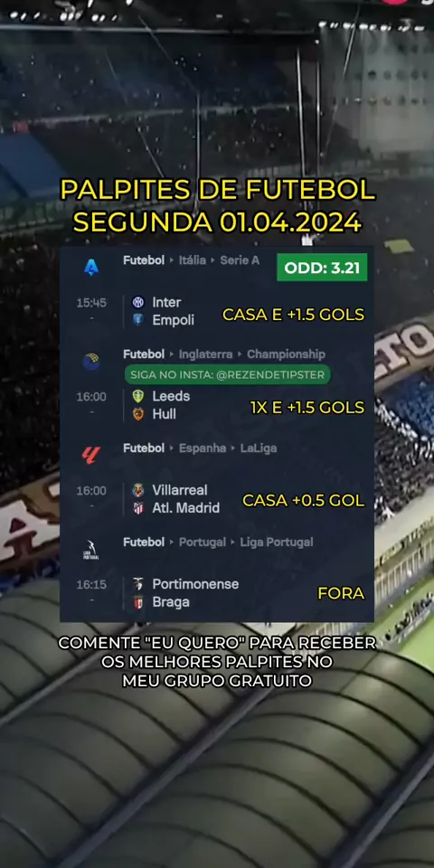The image size is (434, 868).
Task: Click the Leeds team crest
Action: (x=137, y=396)
